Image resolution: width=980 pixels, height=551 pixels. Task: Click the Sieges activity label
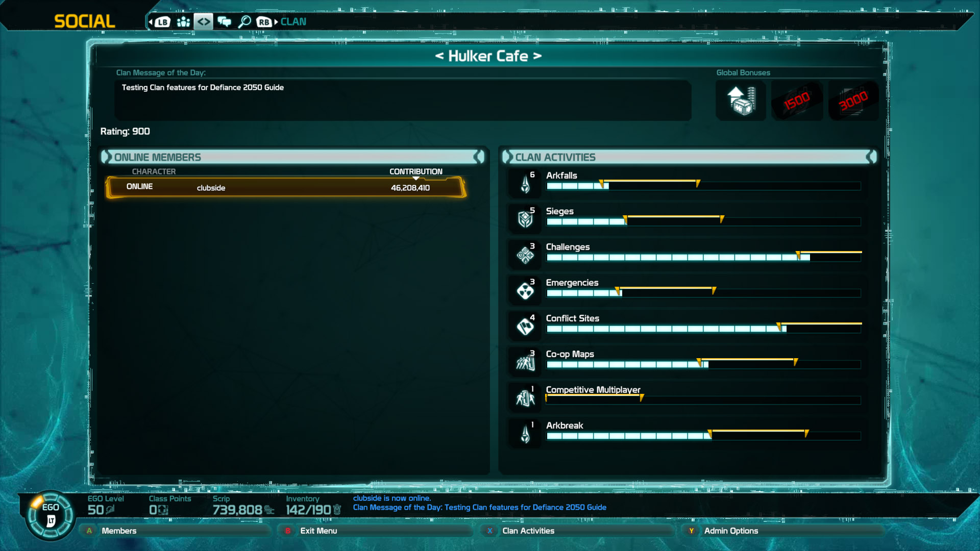point(559,211)
